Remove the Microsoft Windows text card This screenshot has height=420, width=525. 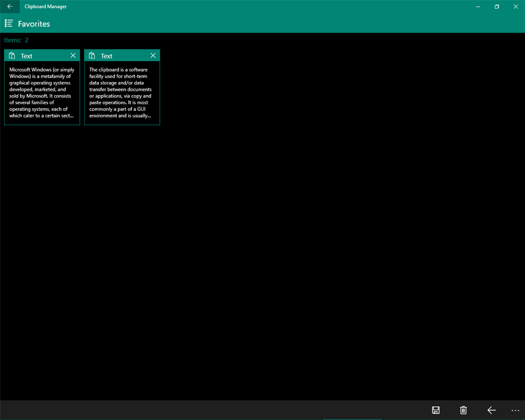point(73,55)
